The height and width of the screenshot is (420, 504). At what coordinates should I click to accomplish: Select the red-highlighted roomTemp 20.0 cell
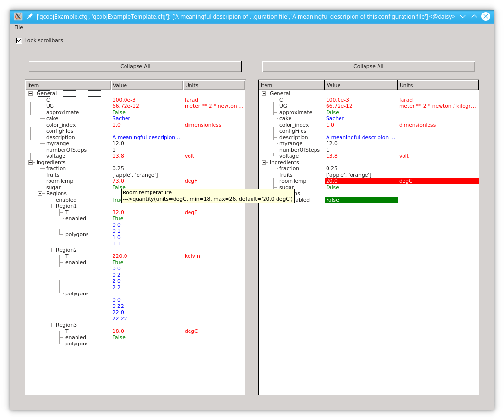click(x=361, y=181)
